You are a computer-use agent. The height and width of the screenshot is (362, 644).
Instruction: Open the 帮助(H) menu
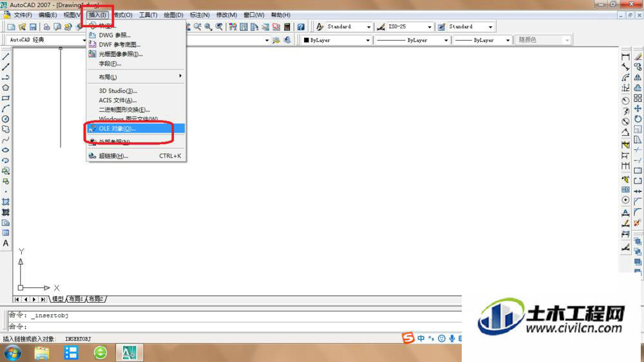coord(281,15)
